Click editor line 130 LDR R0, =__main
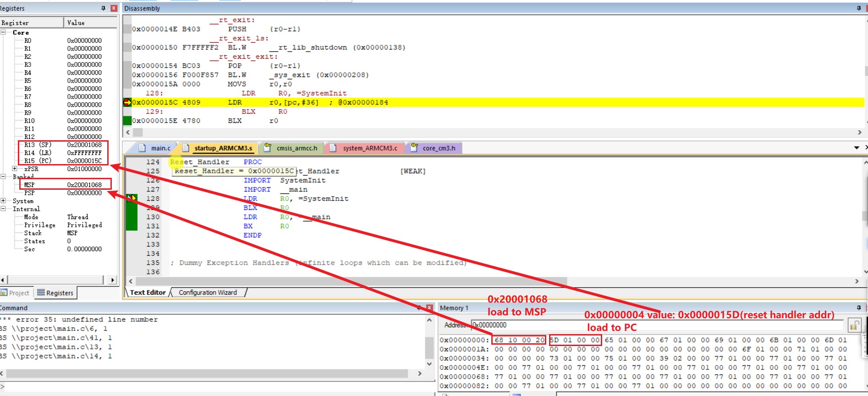 (286, 217)
